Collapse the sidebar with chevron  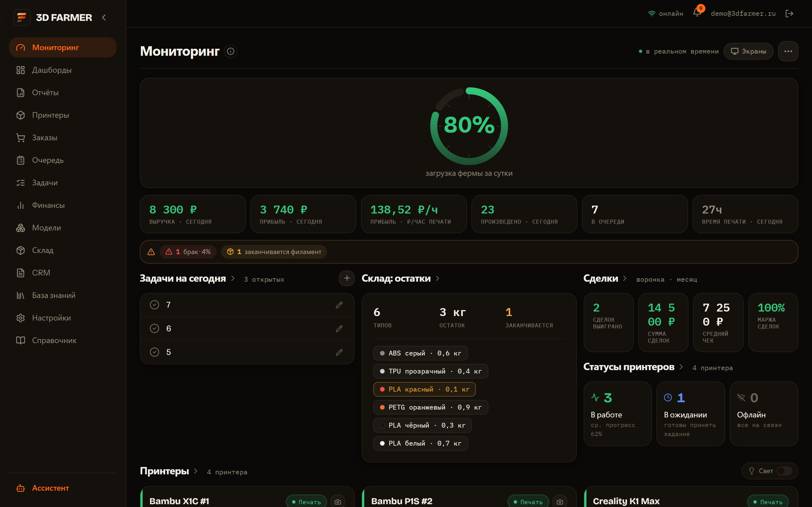click(104, 17)
